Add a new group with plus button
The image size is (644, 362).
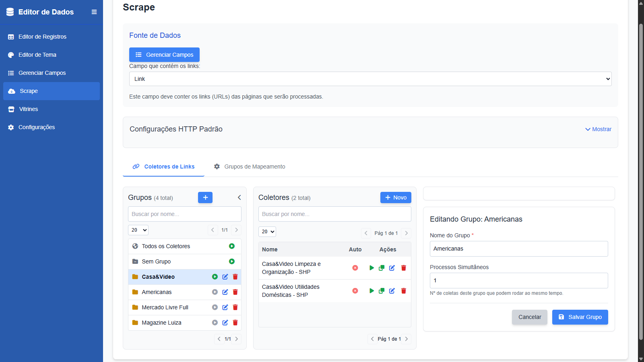point(205,197)
